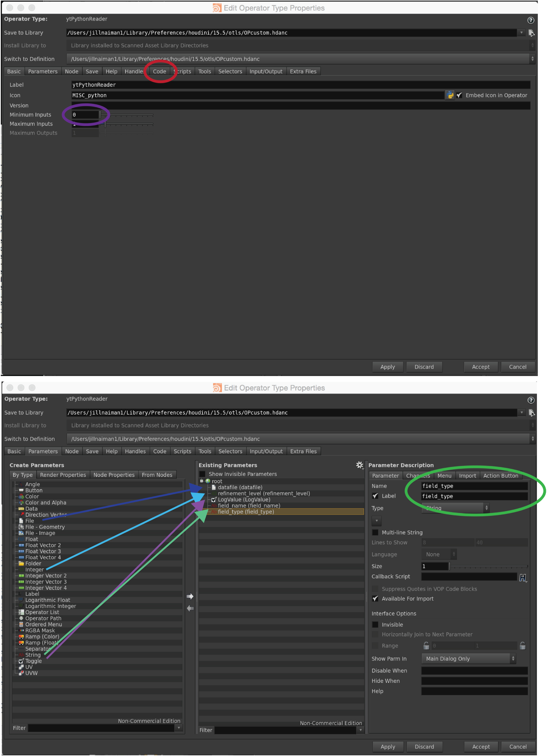Open the Show Parm In dropdown

[x=468, y=658]
